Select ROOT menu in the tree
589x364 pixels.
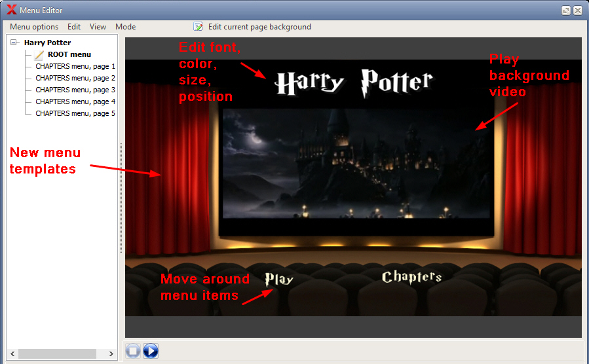click(69, 54)
